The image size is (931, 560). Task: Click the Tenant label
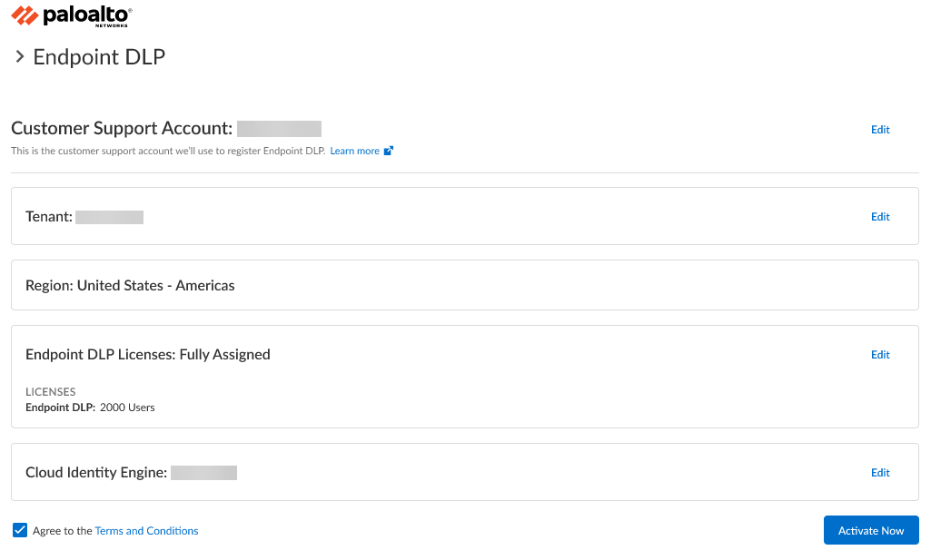tap(48, 217)
